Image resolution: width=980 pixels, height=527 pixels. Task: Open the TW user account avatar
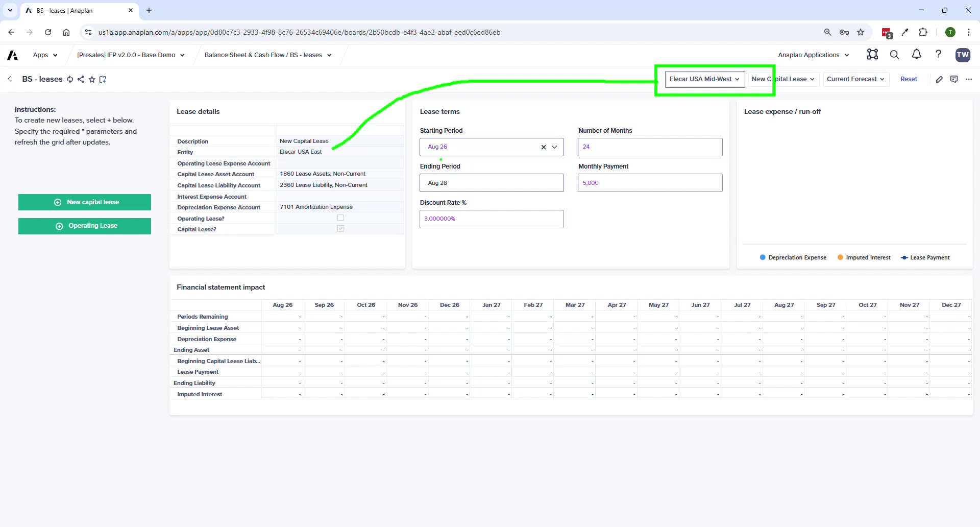tap(963, 55)
